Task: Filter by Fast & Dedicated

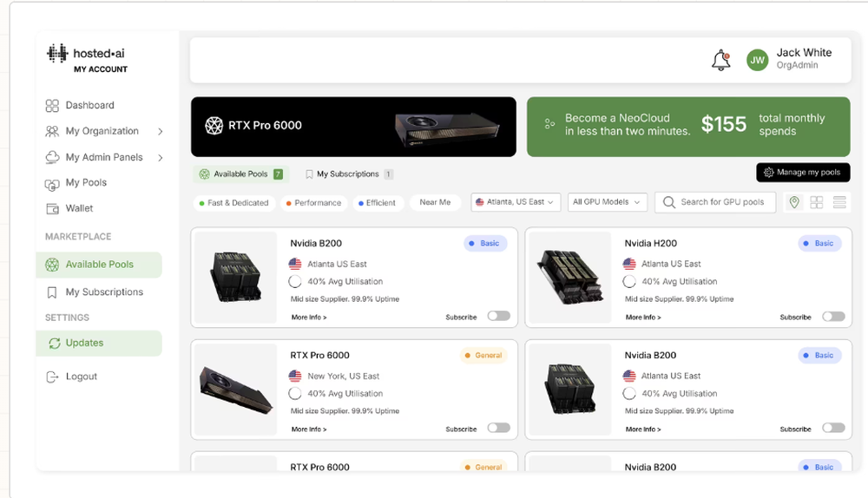Action: click(x=234, y=203)
